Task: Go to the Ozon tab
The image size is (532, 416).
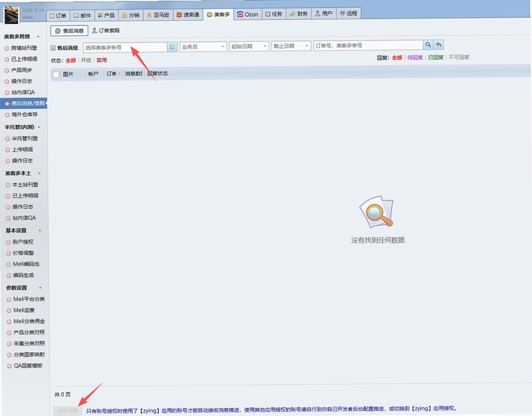Action: [247, 14]
